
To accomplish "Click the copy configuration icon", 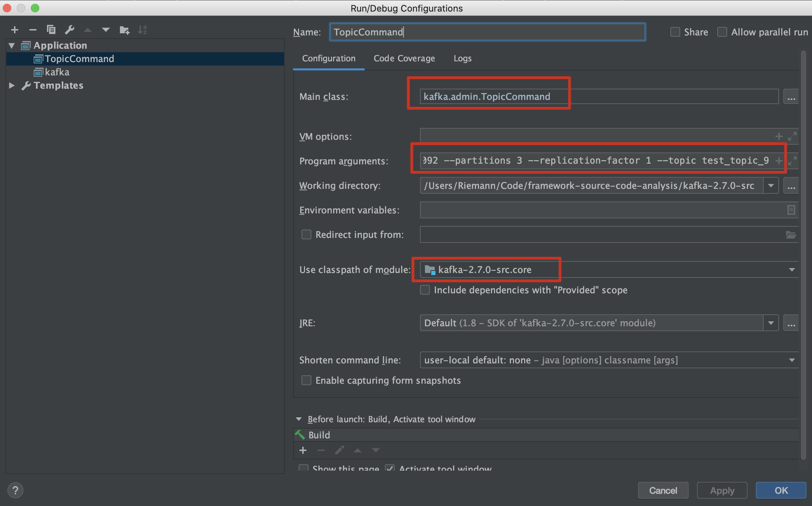I will pos(51,30).
